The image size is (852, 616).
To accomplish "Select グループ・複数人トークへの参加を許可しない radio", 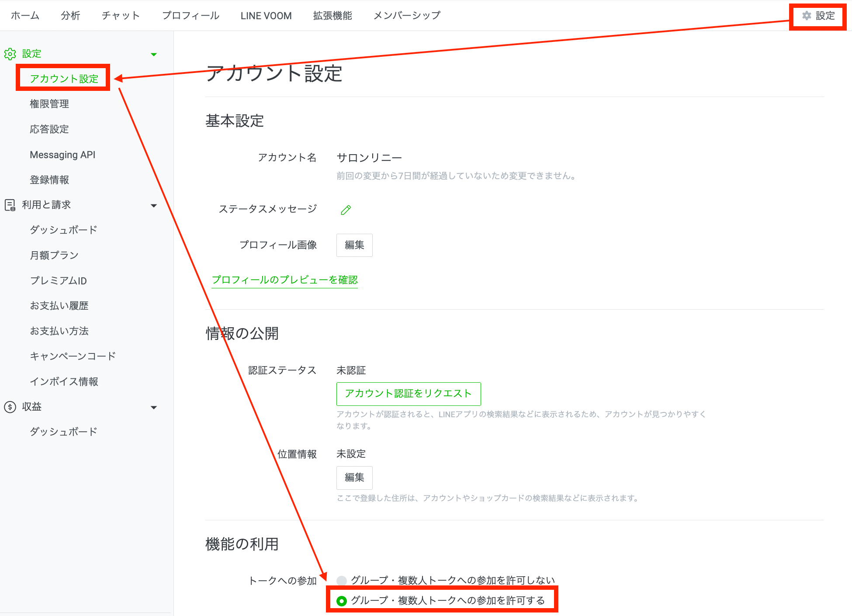I will [342, 581].
